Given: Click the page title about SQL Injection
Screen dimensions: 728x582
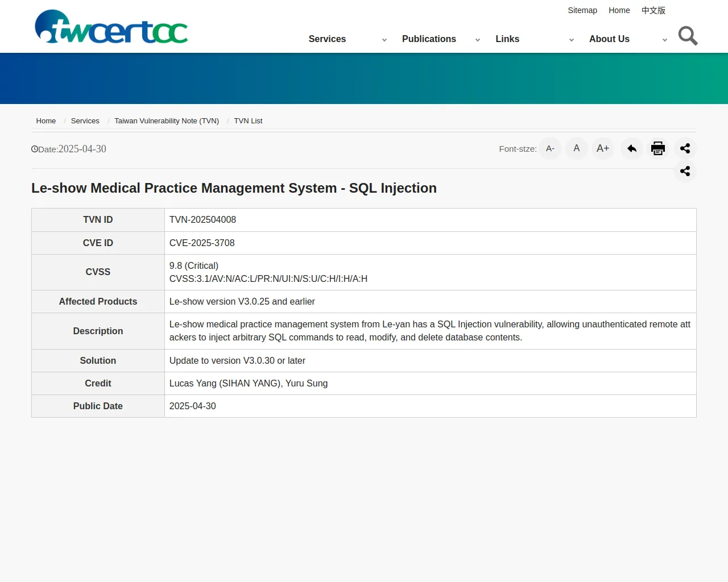Looking at the screenshot, I should [x=234, y=188].
